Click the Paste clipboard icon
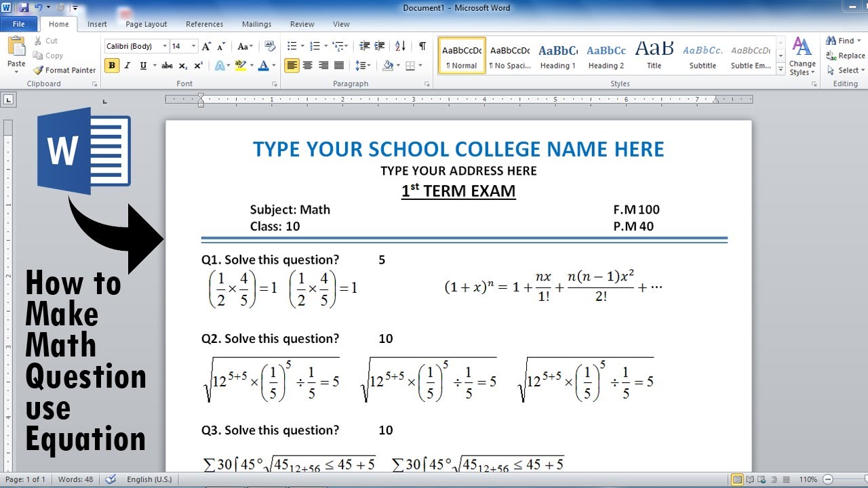The image size is (868, 488). tap(16, 47)
